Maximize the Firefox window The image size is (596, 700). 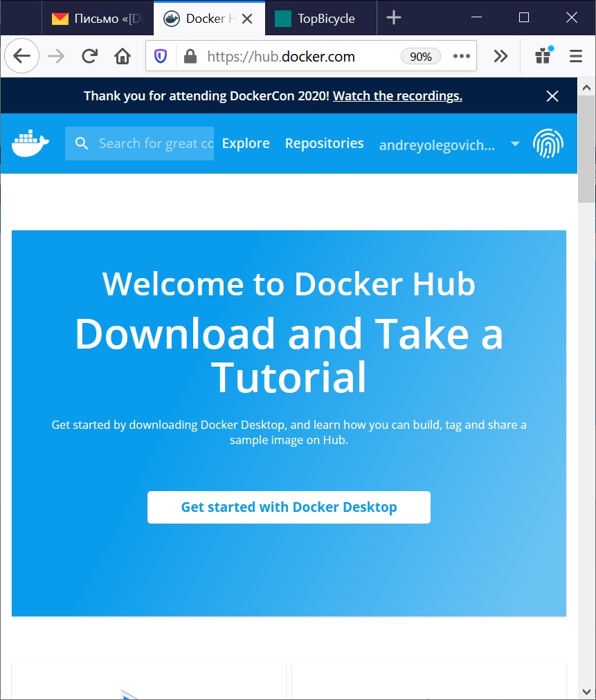coord(524,17)
